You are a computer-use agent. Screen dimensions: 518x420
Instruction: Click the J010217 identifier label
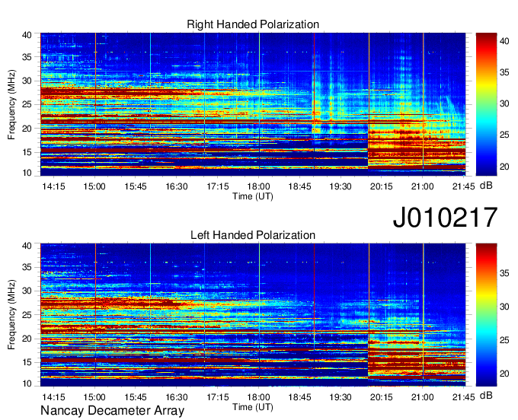[x=445, y=218]
